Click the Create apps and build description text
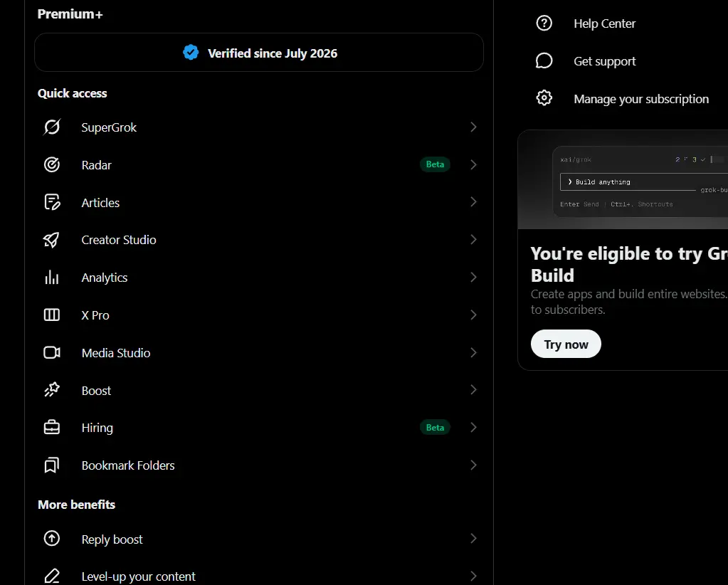 (629, 302)
